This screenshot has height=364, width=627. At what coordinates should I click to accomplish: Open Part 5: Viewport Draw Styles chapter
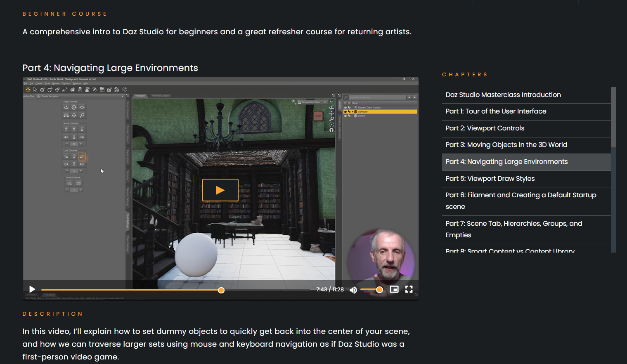(x=526, y=179)
